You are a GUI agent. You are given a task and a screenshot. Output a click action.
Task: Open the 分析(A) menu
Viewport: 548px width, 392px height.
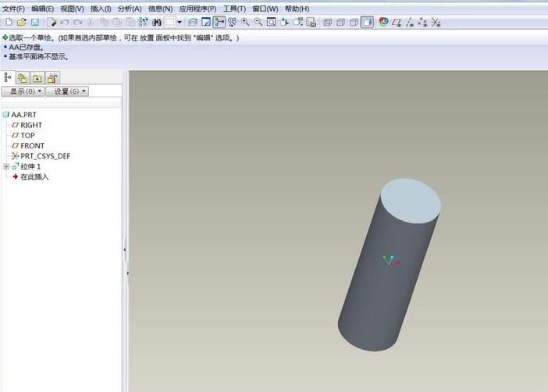point(130,9)
